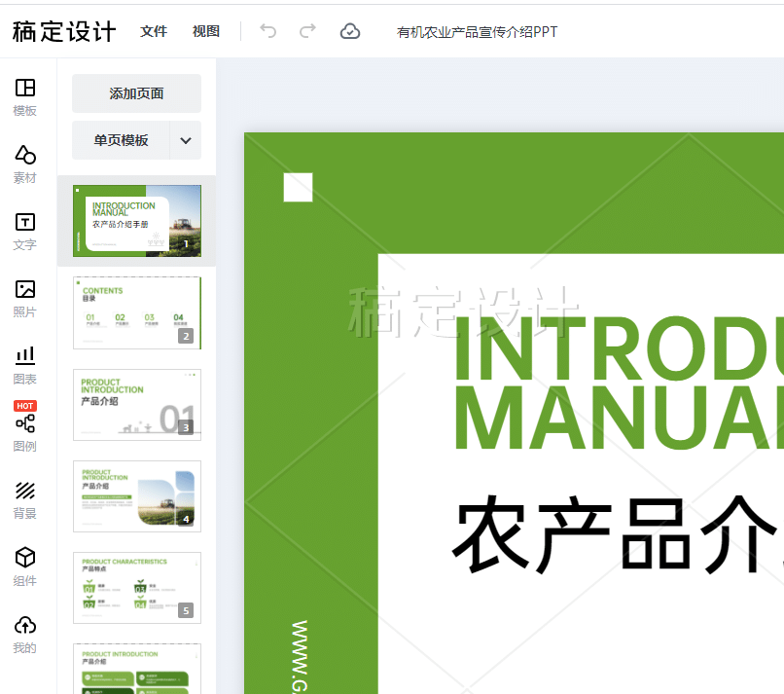
Task: Select the INTRODUCTION MANUAL heading on canvas
Action: 619,383
